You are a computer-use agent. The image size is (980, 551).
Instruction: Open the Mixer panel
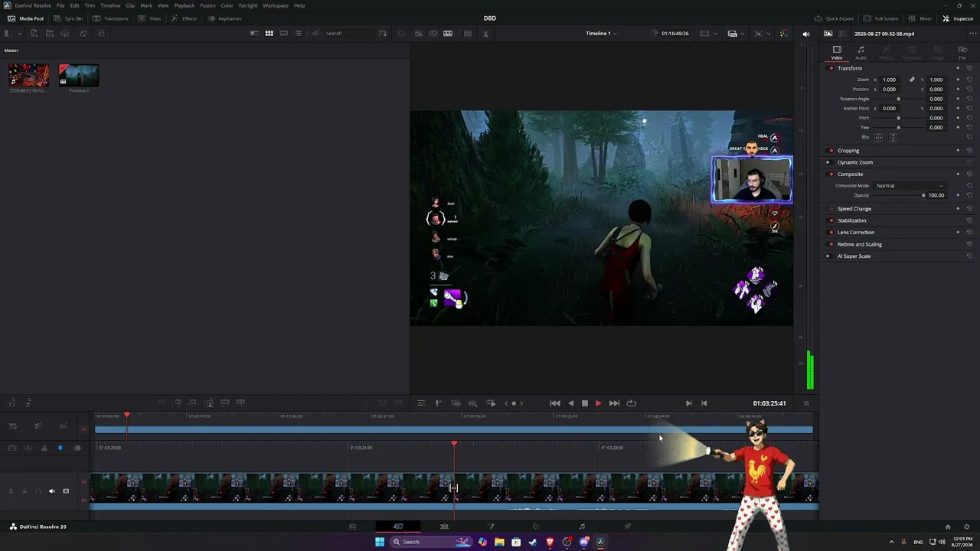click(920, 18)
